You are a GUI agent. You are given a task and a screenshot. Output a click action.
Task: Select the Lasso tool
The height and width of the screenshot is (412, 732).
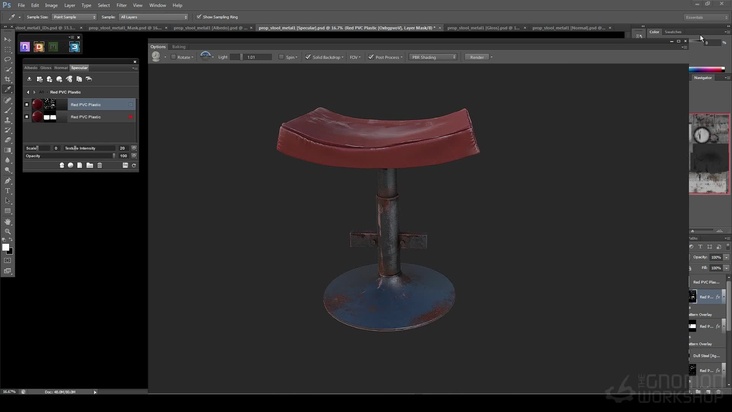(x=7, y=60)
